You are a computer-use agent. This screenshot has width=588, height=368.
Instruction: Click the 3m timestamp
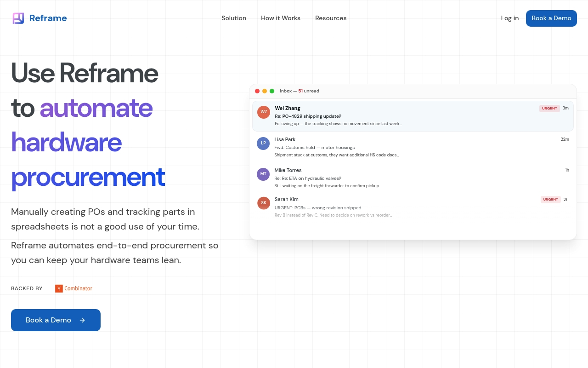[x=565, y=108]
